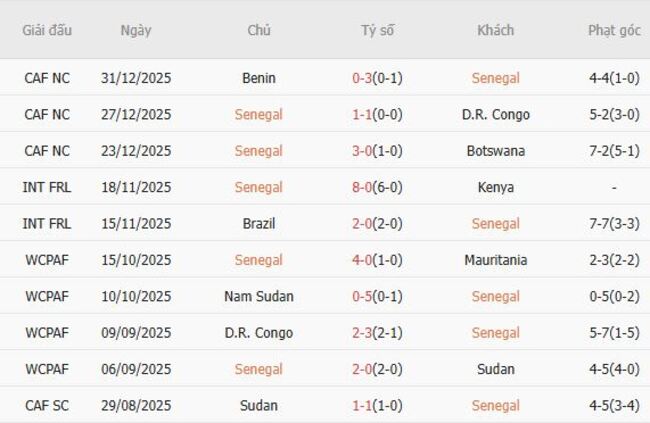Open the 2-3(2-1) match score

click(377, 333)
